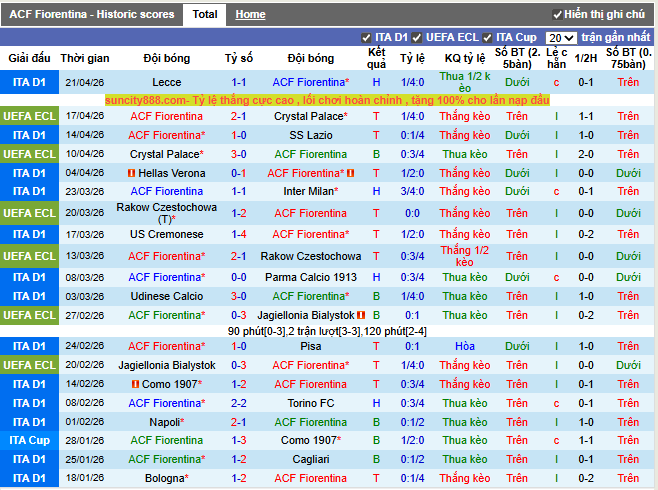The width and height of the screenshot is (658, 490).
Task: Click the ITA Cup league badge in 28/01/26 row
Action: tap(28, 441)
